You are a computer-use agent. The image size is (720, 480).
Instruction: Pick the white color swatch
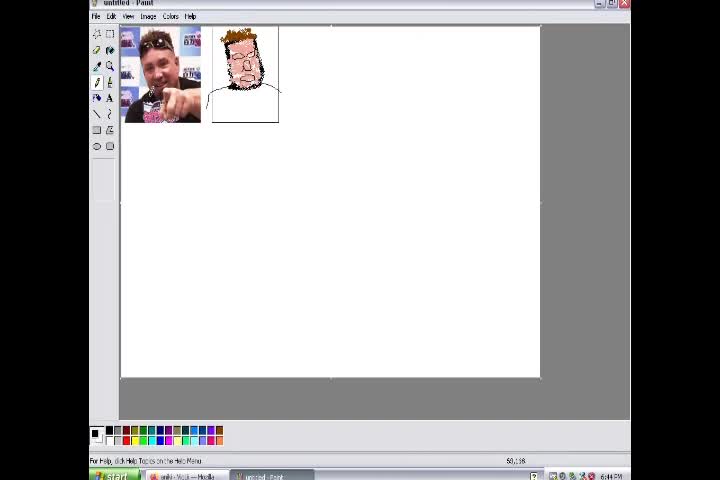coord(109,441)
